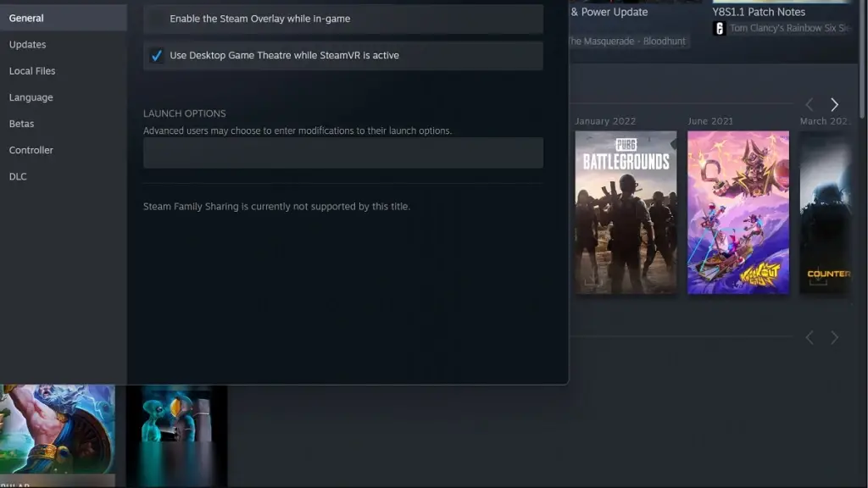
Task: Switch to the Local Files tab
Action: pyautogui.click(x=32, y=71)
